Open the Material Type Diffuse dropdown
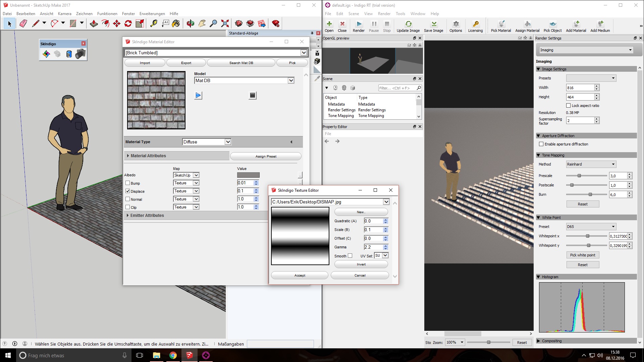The image size is (644, 362). tap(228, 142)
